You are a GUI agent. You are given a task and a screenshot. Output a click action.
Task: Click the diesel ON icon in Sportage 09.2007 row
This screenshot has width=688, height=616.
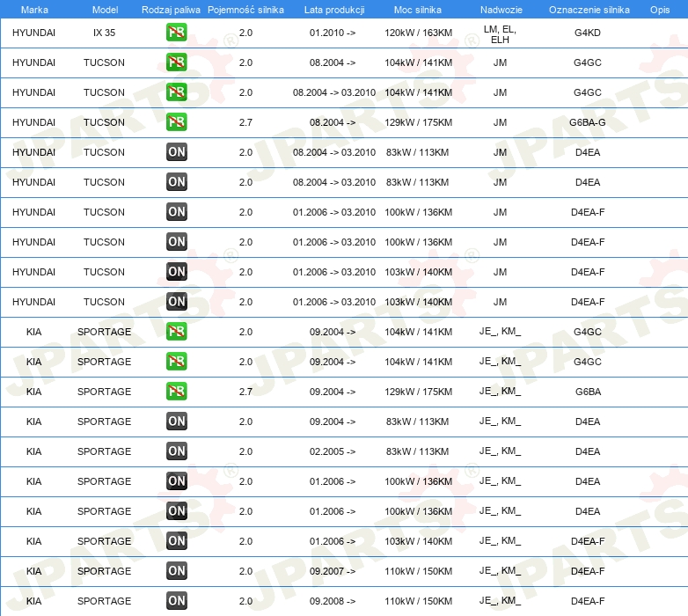[176, 571]
